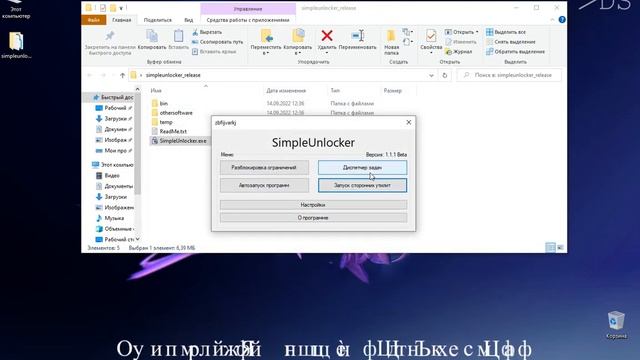
Task: Sort by Имя column header
Action: (156, 91)
